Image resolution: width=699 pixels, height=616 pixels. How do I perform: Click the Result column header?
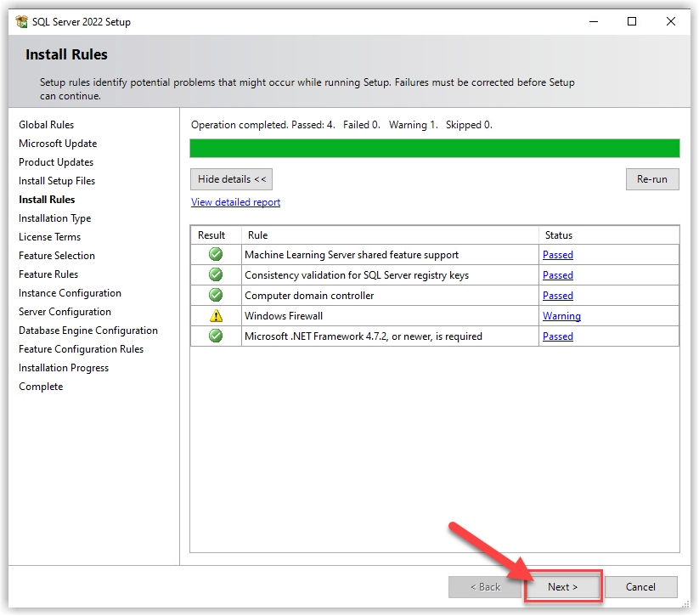(x=217, y=235)
